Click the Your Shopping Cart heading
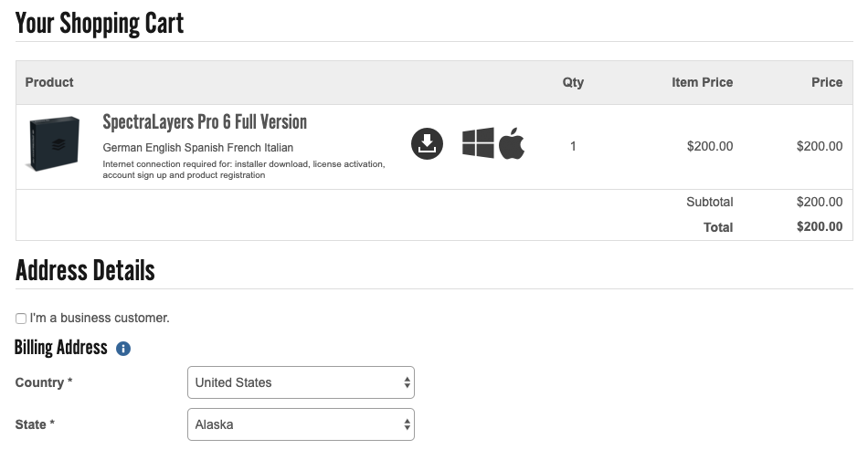Image resolution: width=868 pixels, height=460 pixels. pyautogui.click(x=100, y=24)
